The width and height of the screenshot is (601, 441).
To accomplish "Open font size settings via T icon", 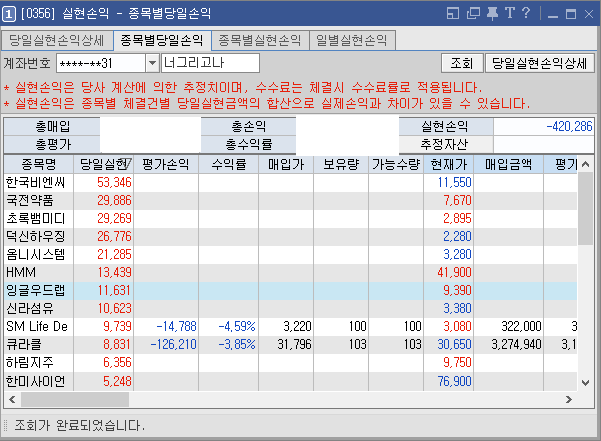I will (x=509, y=13).
